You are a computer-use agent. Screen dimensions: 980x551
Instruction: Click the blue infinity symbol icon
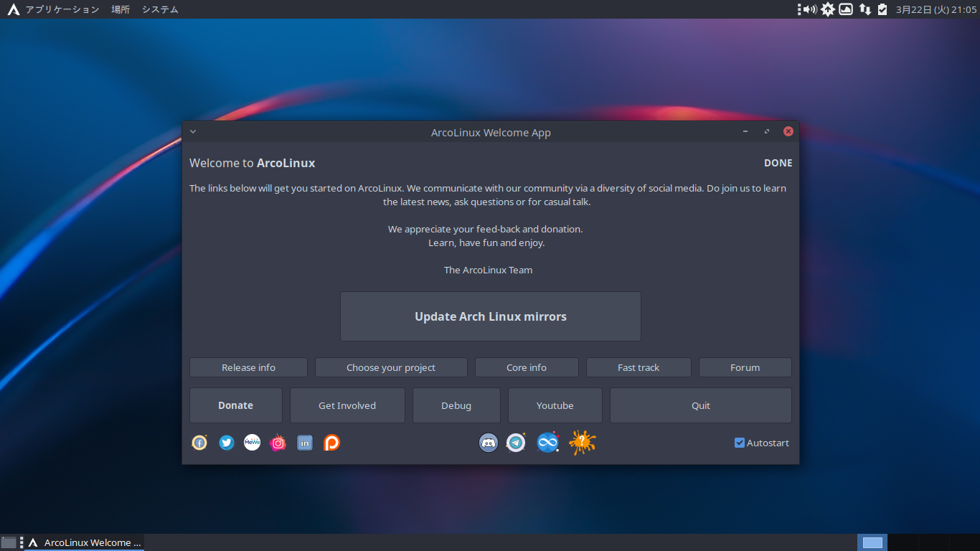(x=548, y=443)
